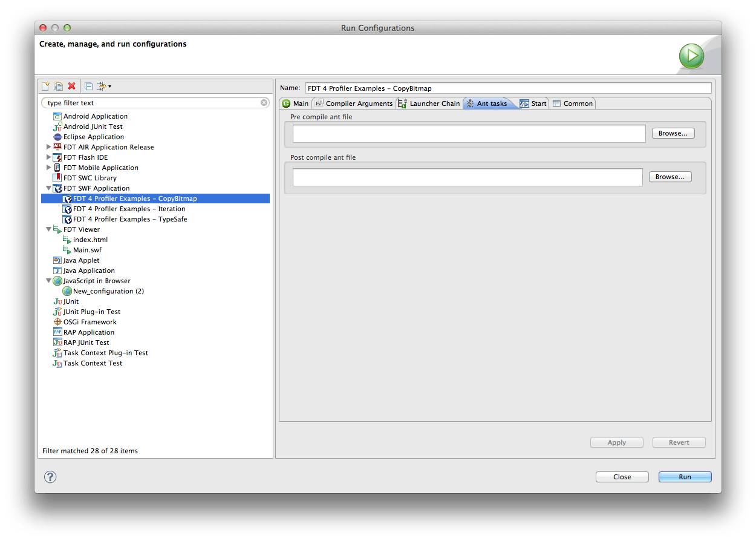Clear the type filter text field
The image size is (756, 541).
264,102
